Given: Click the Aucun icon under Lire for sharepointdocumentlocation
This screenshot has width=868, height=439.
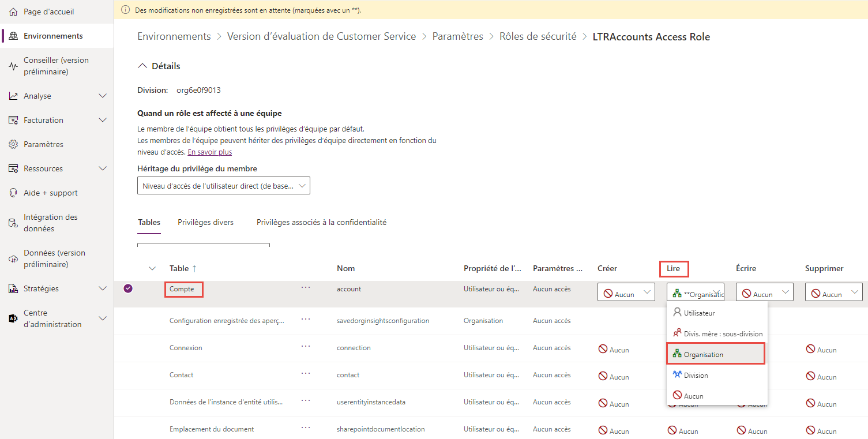Looking at the screenshot, I should (x=672, y=430).
